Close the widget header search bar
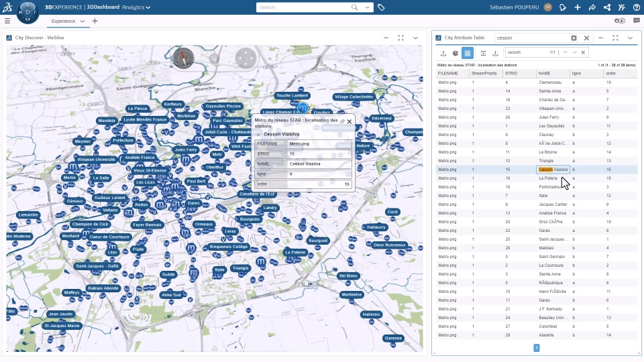644x362 pixels. coord(586,38)
